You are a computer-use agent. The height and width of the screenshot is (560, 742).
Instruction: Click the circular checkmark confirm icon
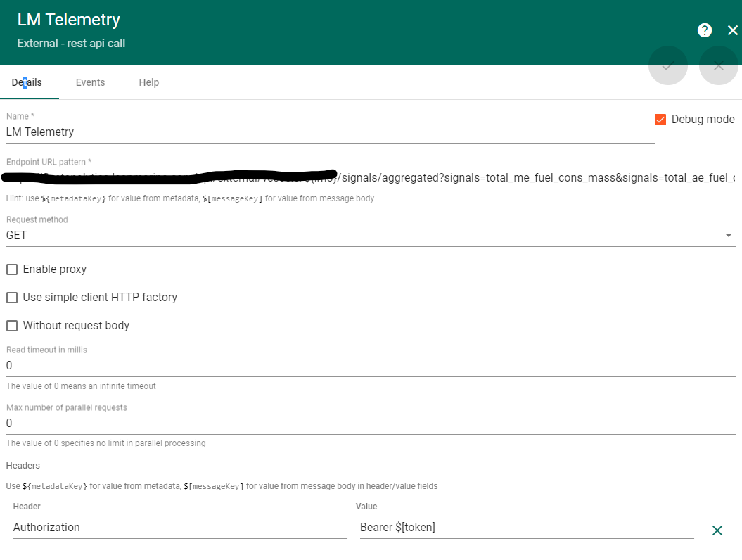(x=667, y=65)
